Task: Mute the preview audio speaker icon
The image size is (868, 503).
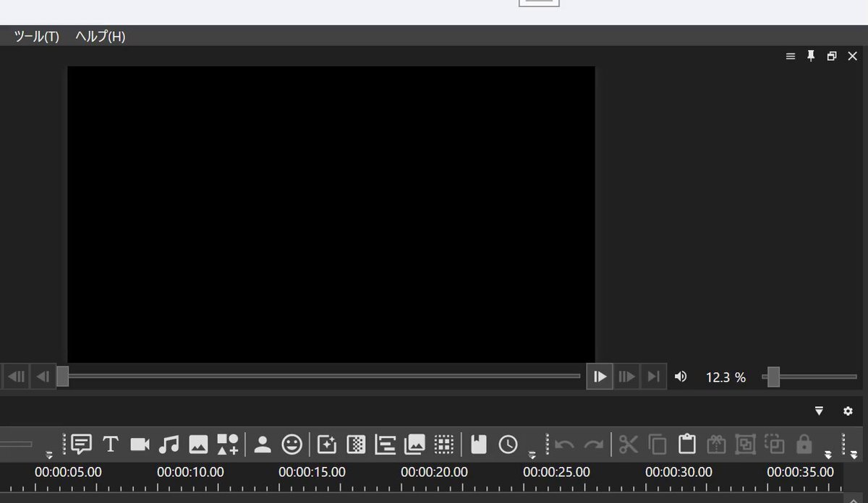Action: click(x=681, y=377)
